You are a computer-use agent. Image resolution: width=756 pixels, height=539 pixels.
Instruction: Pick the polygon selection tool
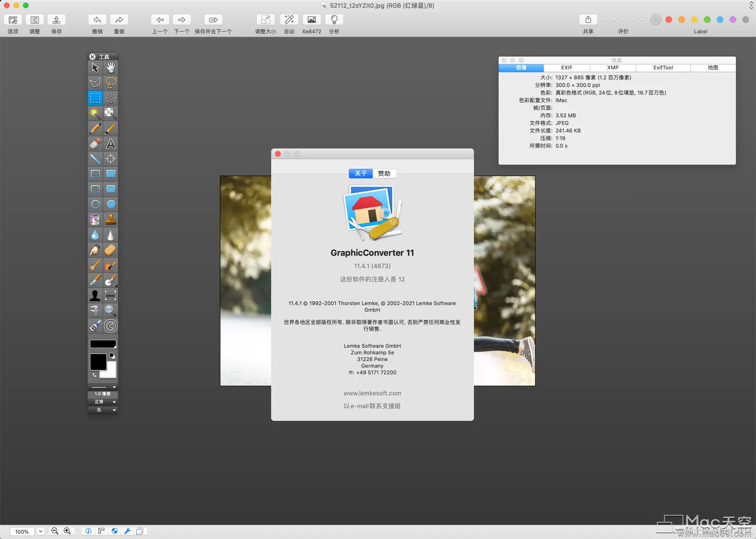[x=95, y=83]
